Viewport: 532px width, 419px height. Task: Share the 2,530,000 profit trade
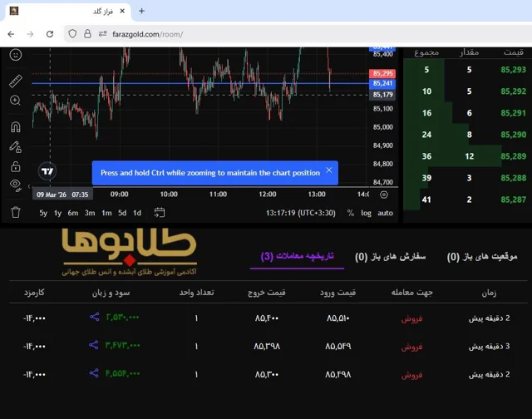coord(94,317)
